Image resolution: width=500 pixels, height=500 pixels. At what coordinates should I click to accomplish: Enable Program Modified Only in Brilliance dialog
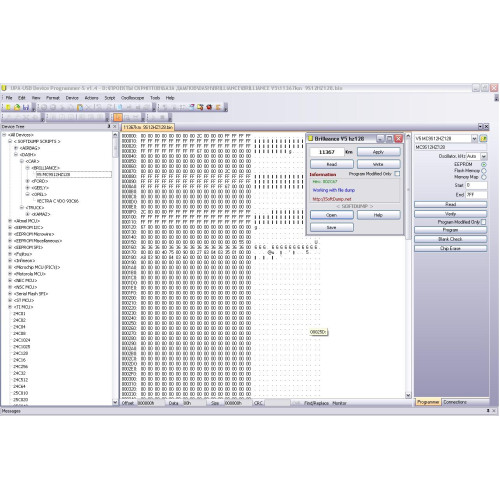point(397,174)
